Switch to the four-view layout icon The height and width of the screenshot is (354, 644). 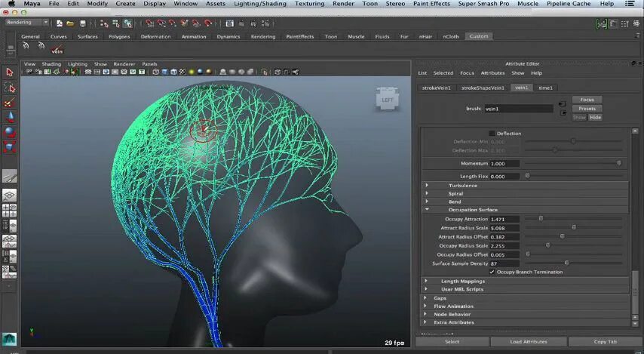coord(10,209)
